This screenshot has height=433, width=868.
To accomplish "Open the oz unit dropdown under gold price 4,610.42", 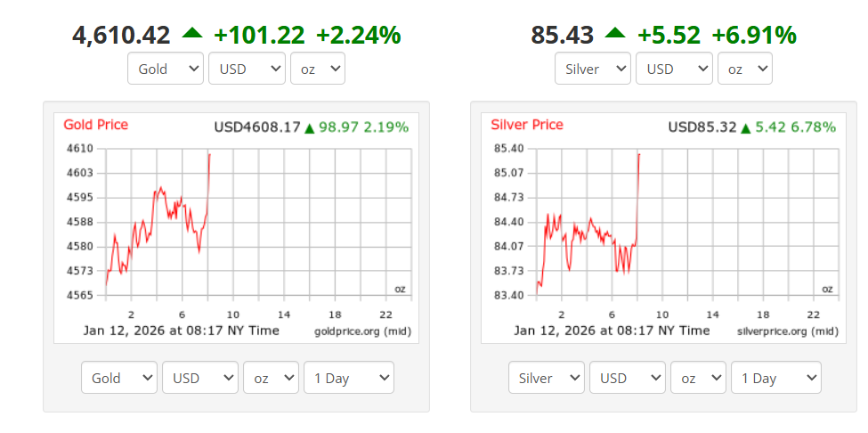I will pos(318,69).
